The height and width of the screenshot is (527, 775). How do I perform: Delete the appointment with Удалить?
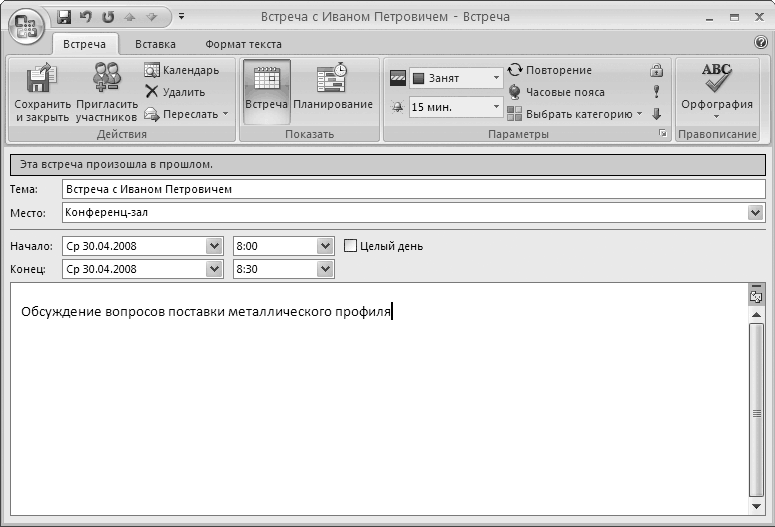(x=175, y=92)
